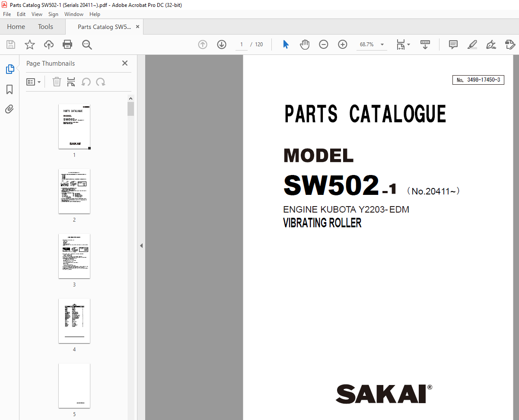Click the thumbnails panel scrollbar handle
519x420 pixels.
coord(131,109)
